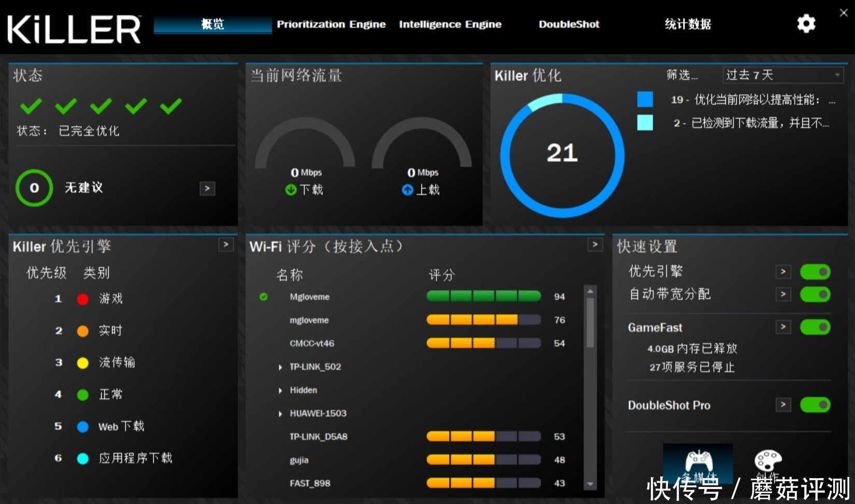This screenshot has width=855, height=504.
Task: Disable the GameFast toggle
Action: 815,327
